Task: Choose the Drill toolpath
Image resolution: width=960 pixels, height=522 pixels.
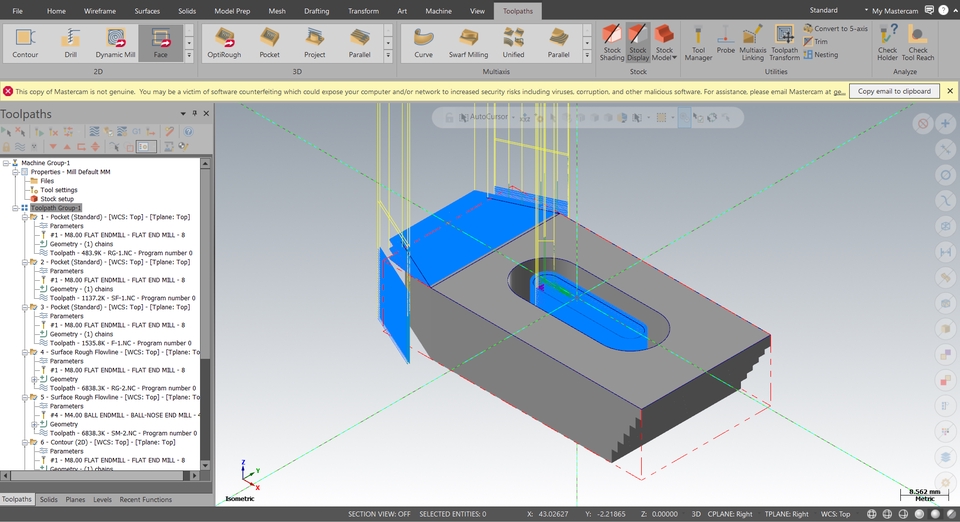Action: pos(70,42)
